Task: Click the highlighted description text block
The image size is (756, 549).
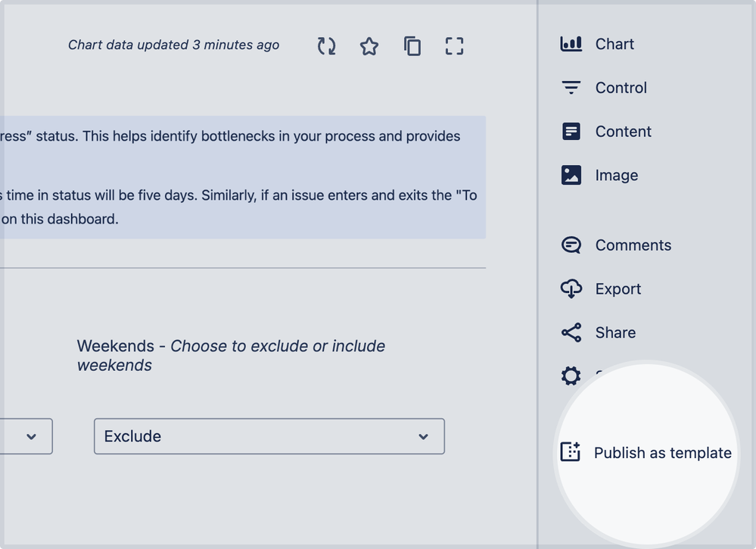Action: point(242,177)
